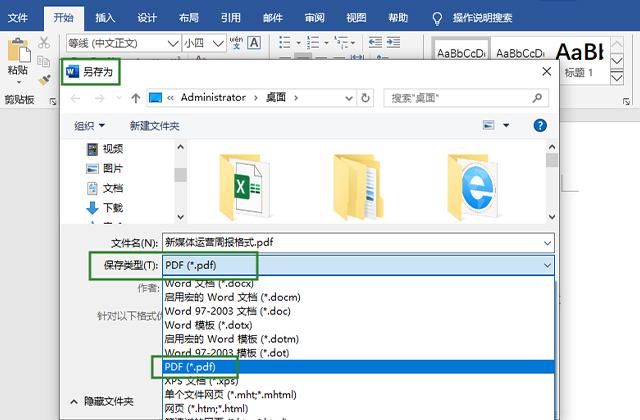Viewport: 640px width, 420px height.
Task: Select the Format Painter brush icon
Action: coord(44,80)
